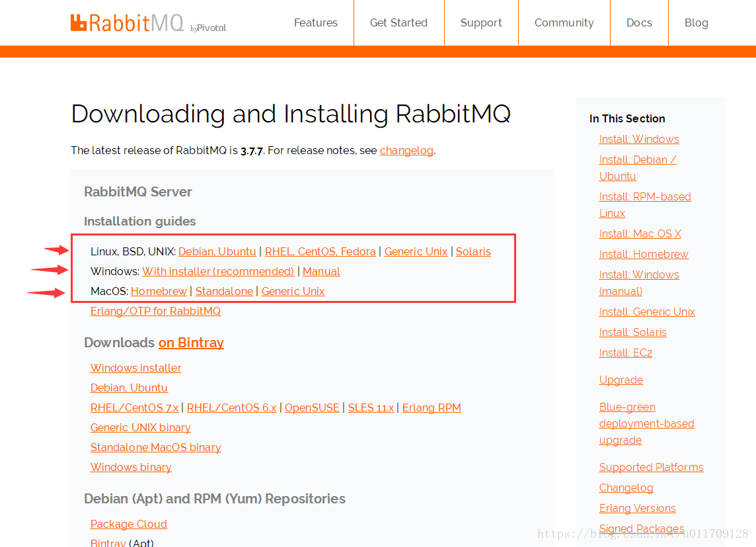Open the Signed Packages sidebar link
This screenshot has height=547, width=756.
641,528
